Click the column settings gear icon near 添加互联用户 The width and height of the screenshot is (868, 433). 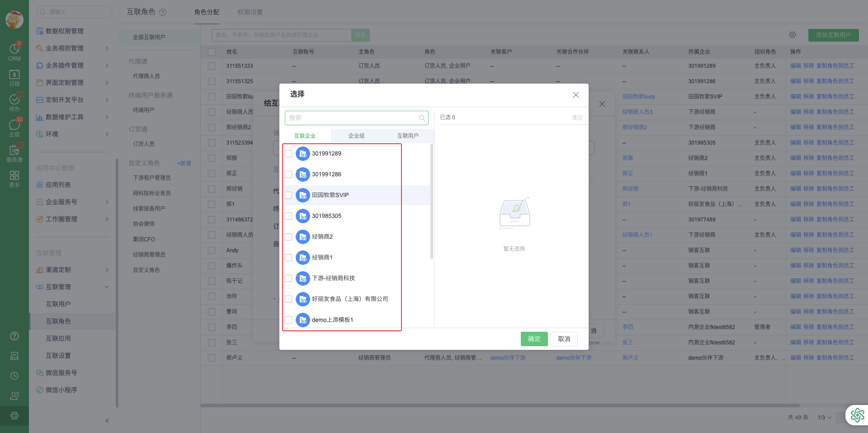(793, 35)
